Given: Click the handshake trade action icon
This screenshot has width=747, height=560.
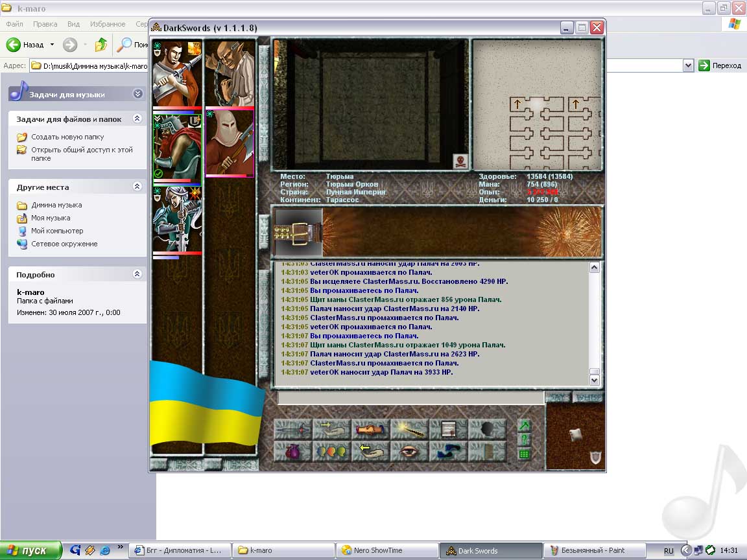Looking at the screenshot, I should pyautogui.click(x=370, y=429).
